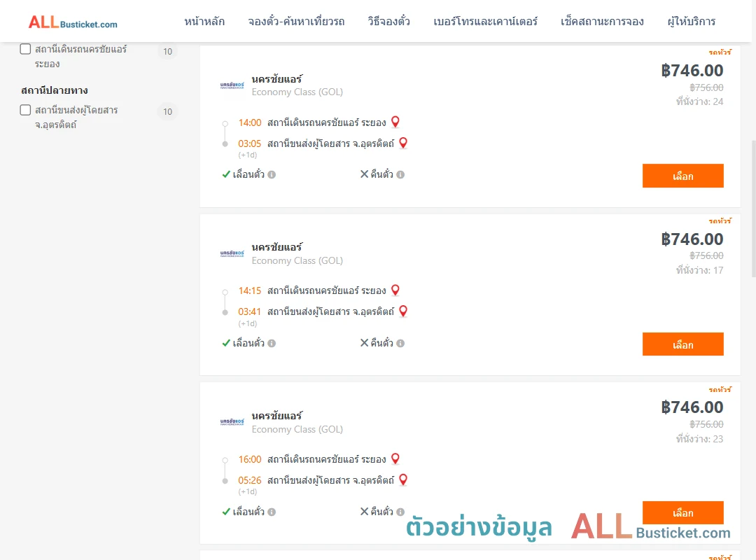
Task: Open วิธีจองตั๋ว menu item
Action: (389, 22)
